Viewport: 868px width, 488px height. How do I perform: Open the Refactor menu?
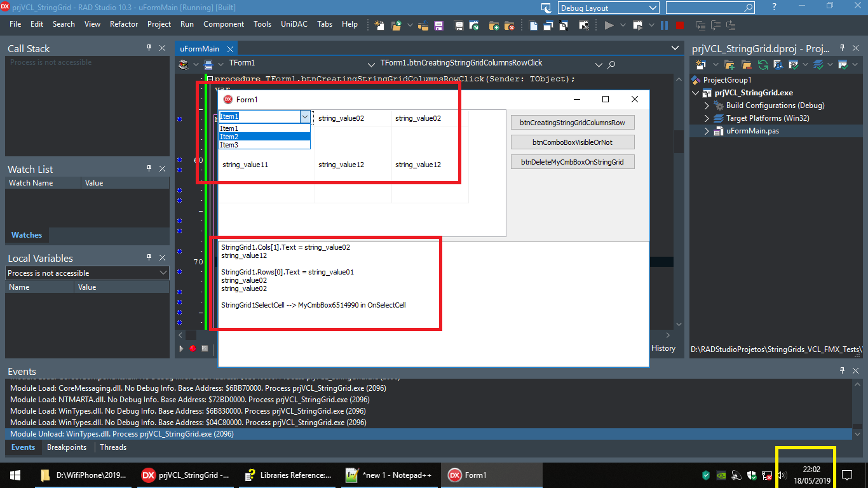pos(124,24)
